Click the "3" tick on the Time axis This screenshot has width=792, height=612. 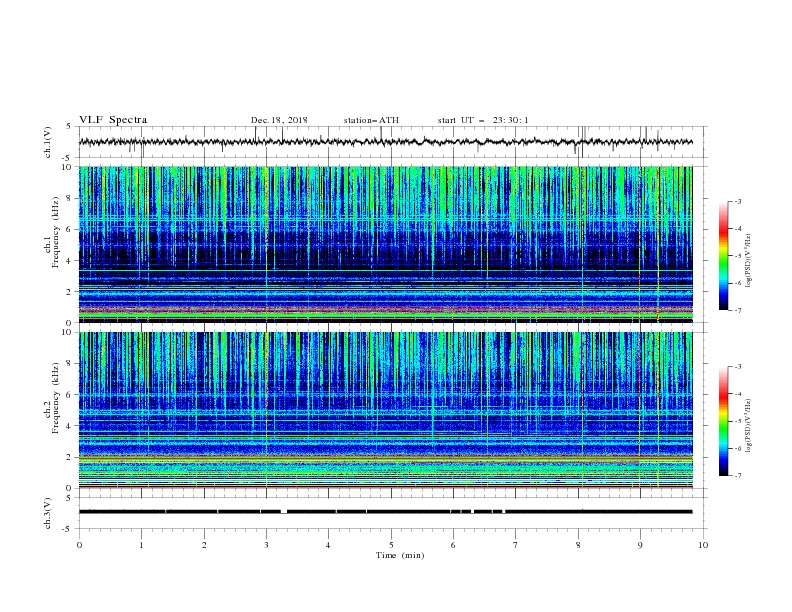266,545
